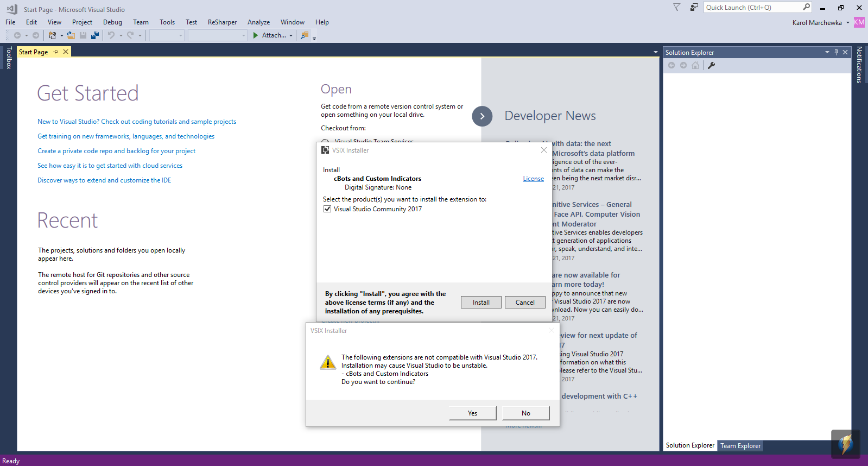Switch to the Team Explorer tab
The image size is (868, 466).
tap(740, 446)
